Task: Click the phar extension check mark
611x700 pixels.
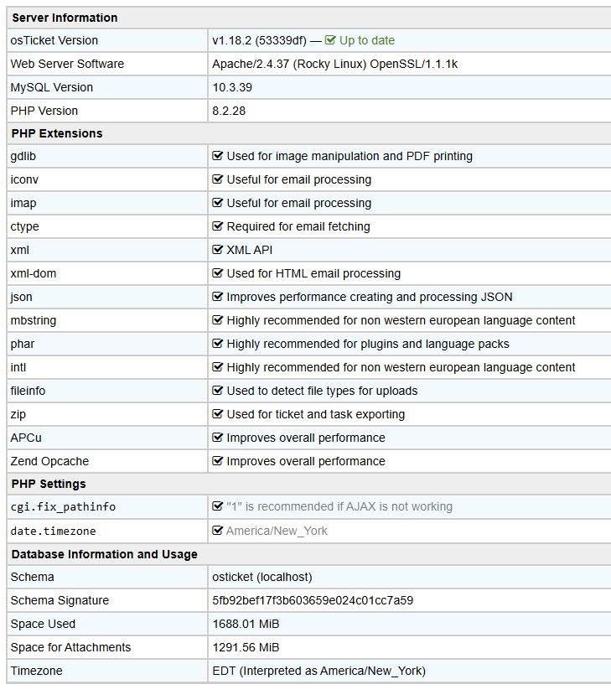Action: click(x=218, y=344)
